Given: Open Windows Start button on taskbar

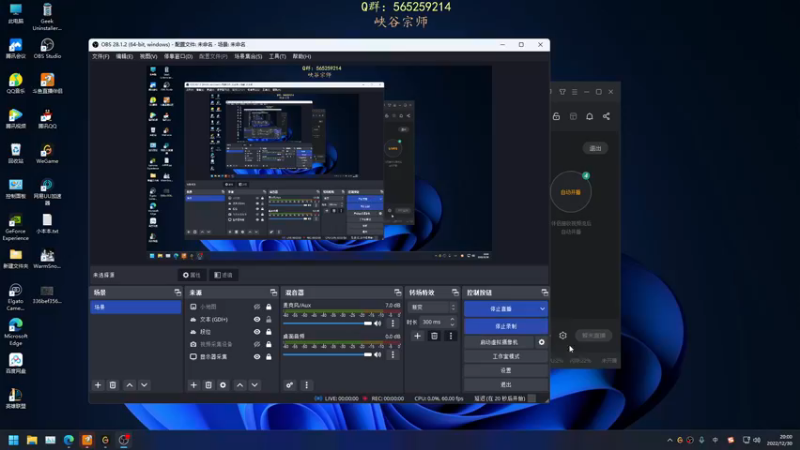Looking at the screenshot, I should (x=13, y=440).
